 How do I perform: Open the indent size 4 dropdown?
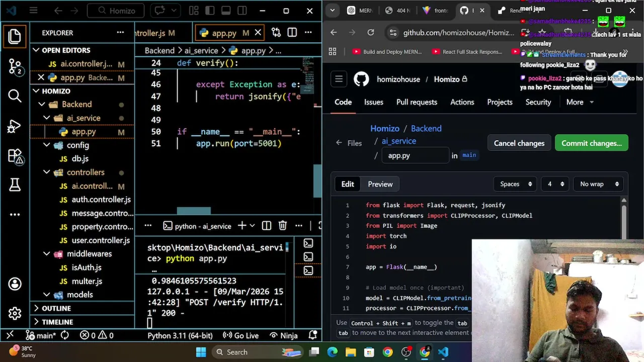(x=555, y=184)
